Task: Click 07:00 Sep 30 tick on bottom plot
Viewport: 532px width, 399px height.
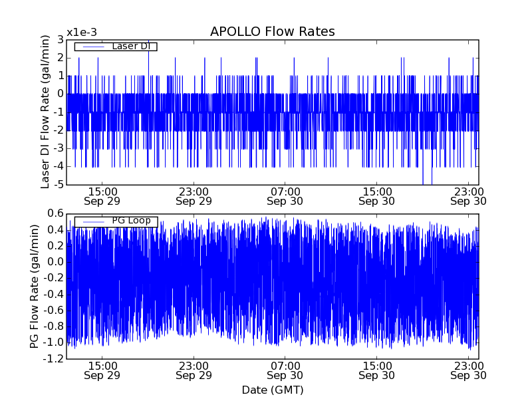Action: click(x=285, y=370)
